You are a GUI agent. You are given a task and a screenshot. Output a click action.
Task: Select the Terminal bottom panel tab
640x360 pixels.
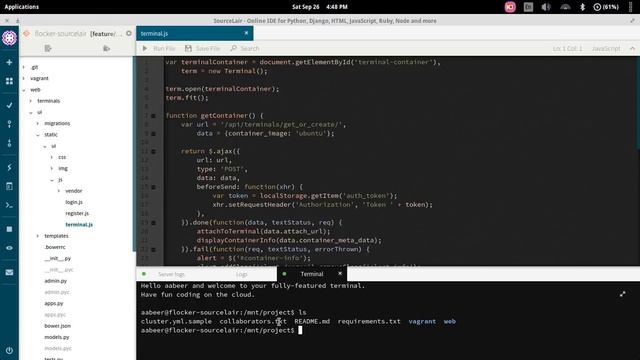coord(312,274)
